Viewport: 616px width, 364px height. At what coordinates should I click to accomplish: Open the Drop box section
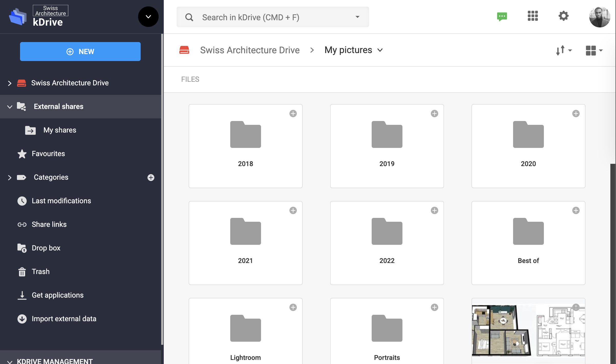tap(46, 248)
